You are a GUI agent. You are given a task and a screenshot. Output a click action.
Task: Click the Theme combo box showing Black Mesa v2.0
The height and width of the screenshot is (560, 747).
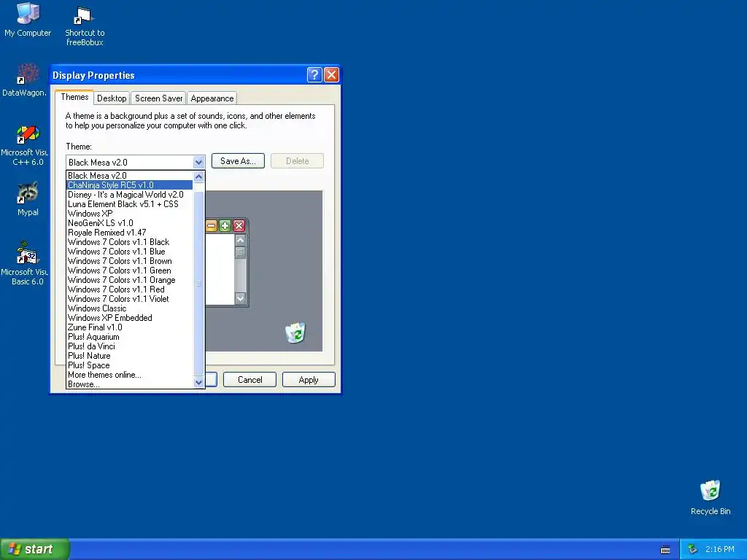[135, 163]
